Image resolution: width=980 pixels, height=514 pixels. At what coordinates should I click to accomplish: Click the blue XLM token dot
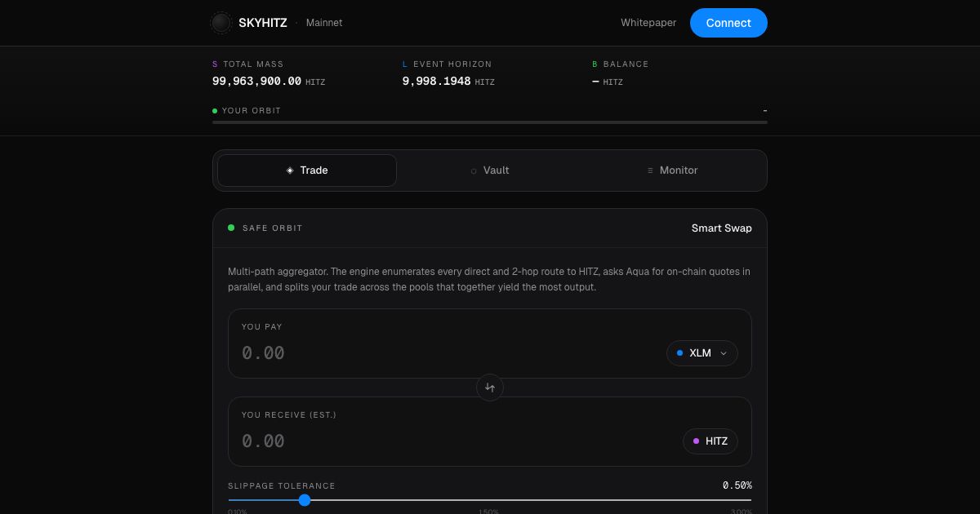tap(679, 353)
